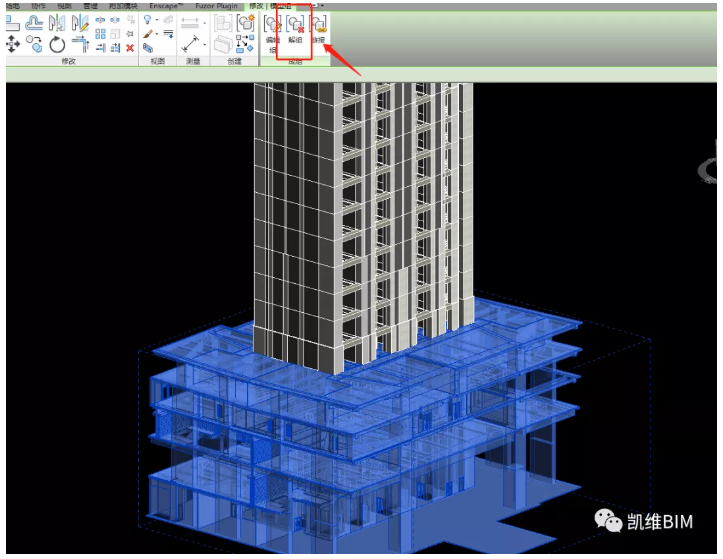Select the Rotate tool
This screenshot has width=723, height=559.
click(57, 45)
